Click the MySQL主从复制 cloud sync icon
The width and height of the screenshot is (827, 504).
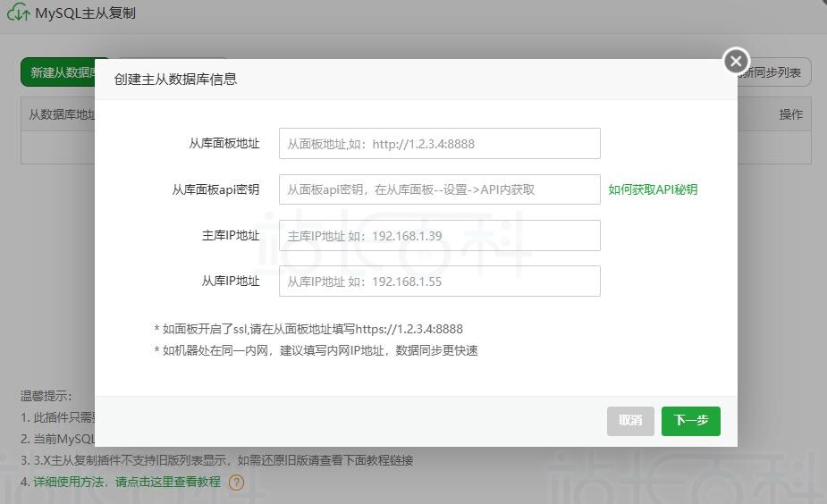[x=18, y=13]
